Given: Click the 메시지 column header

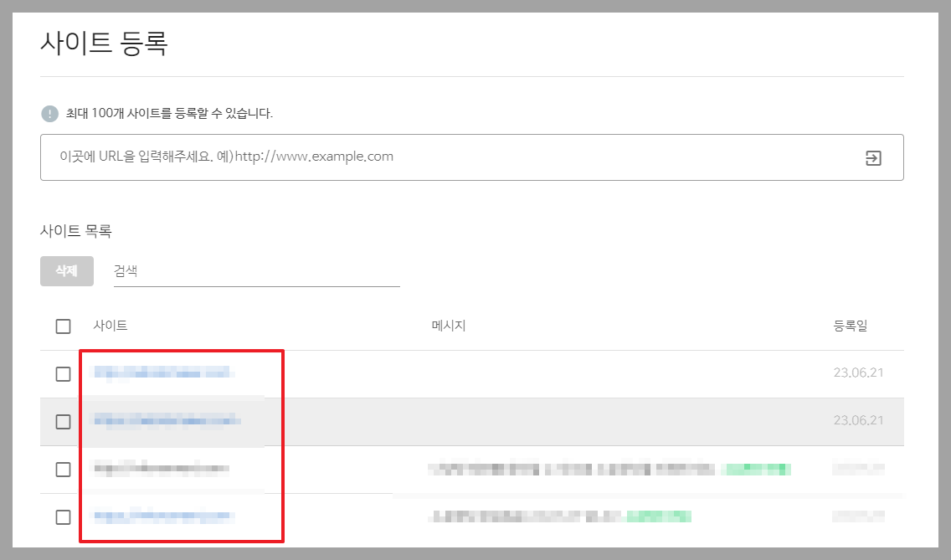Looking at the screenshot, I should pyautogui.click(x=450, y=326).
